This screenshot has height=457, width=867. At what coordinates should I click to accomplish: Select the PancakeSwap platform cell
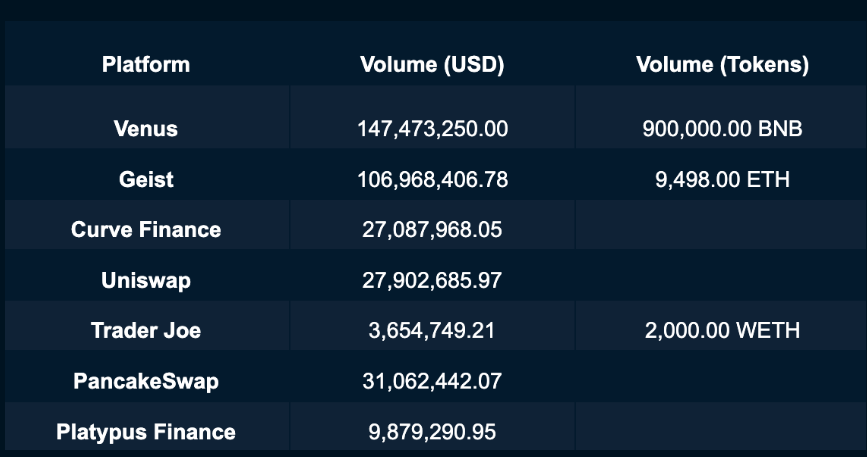pyautogui.click(x=146, y=381)
